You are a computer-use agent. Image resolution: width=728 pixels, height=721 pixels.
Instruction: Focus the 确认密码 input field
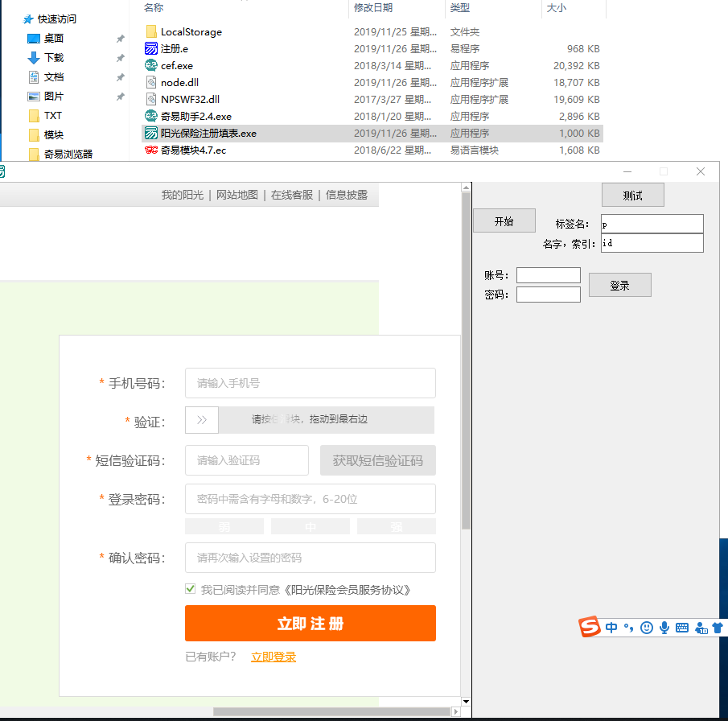click(x=311, y=558)
